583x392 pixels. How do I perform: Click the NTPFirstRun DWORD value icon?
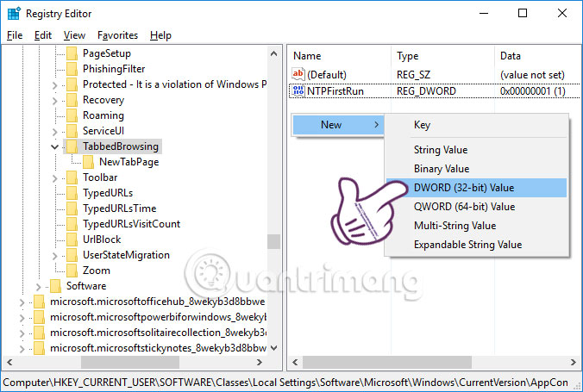click(x=298, y=91)
